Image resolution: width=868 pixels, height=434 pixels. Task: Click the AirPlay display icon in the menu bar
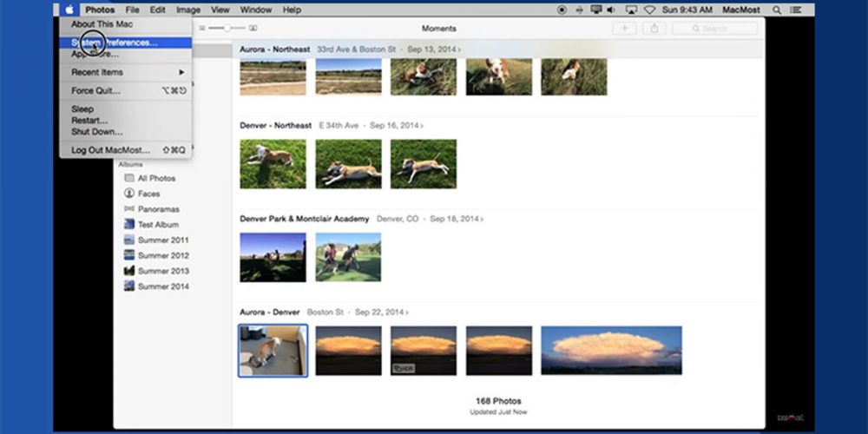[630, 10]
